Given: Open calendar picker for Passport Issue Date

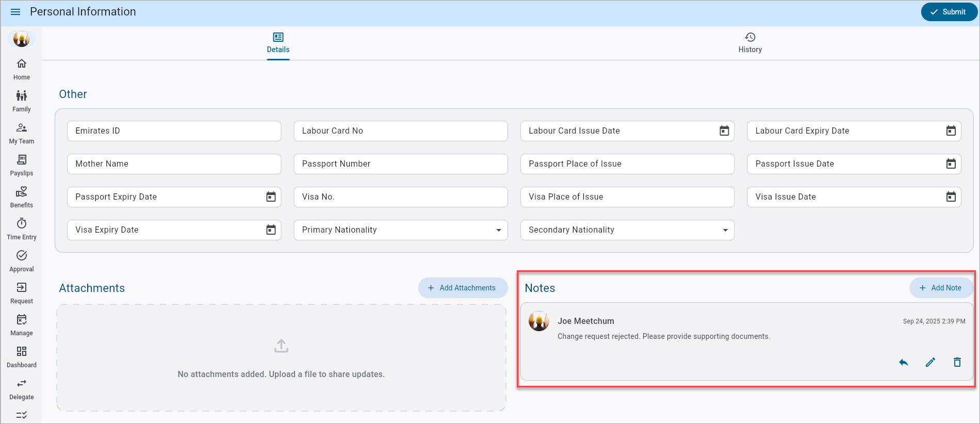Looking at the screenshot, I should pyautogui.click(x=951, y=164).
